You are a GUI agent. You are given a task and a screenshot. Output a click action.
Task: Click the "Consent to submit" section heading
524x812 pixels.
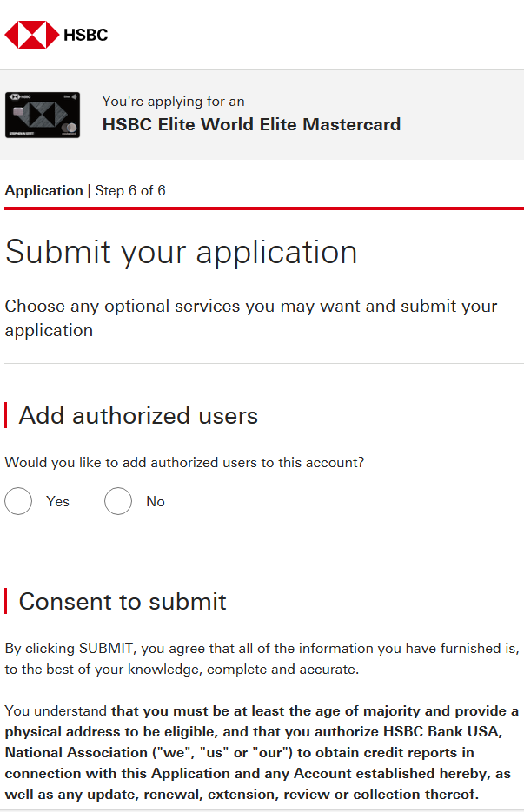tap(123, 601)
